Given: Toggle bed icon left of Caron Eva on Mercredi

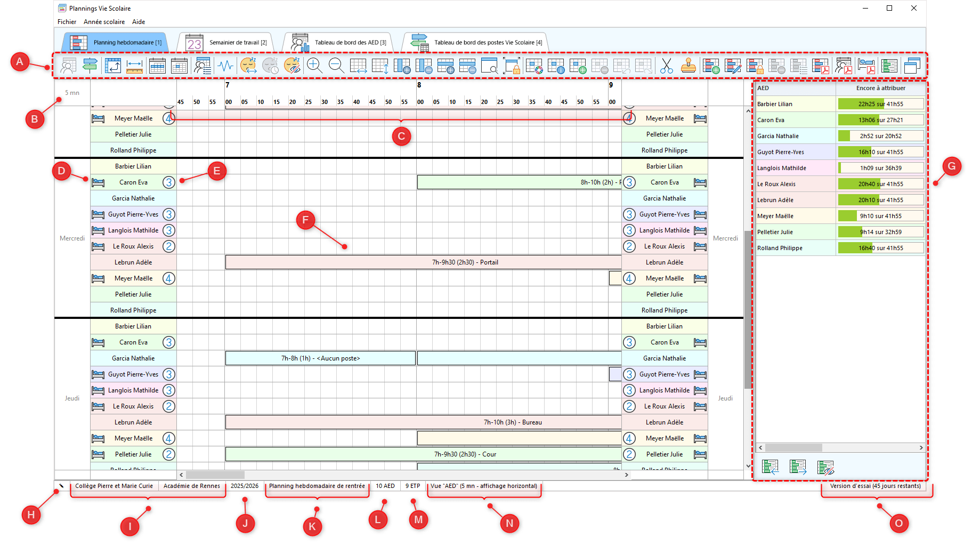Looking at the screenshot, I should pos(98,182).
